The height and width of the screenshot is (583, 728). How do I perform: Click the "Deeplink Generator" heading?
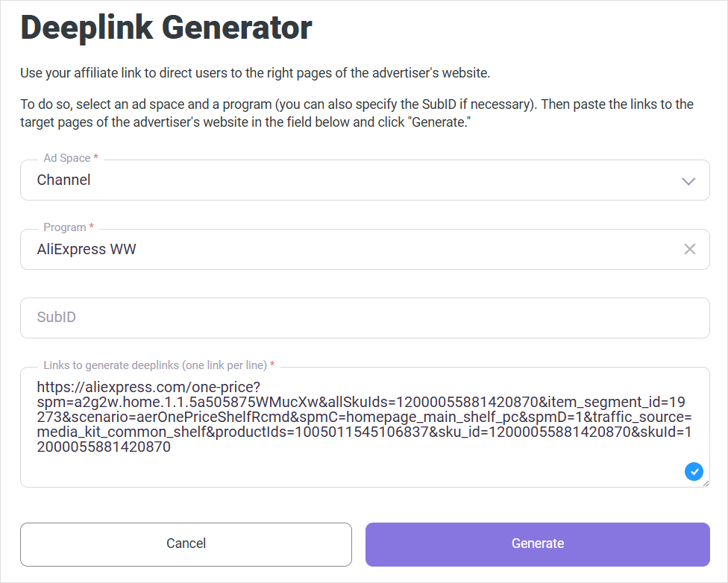pos(166,28)
